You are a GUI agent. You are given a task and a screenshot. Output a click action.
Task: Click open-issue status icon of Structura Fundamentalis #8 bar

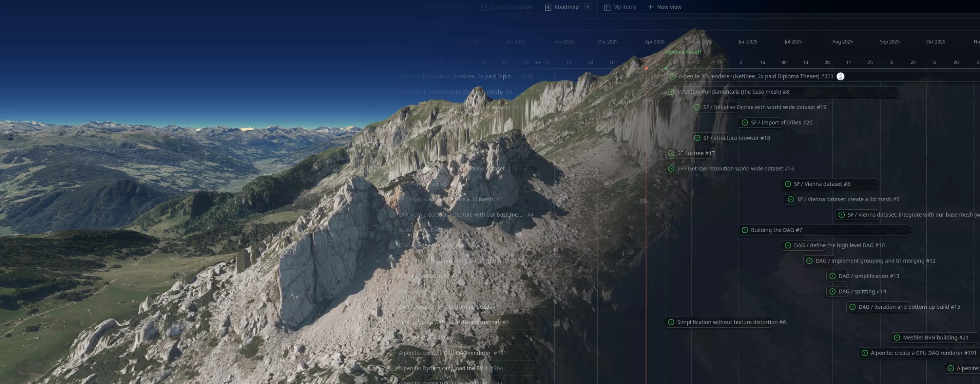tap(671, 92)
